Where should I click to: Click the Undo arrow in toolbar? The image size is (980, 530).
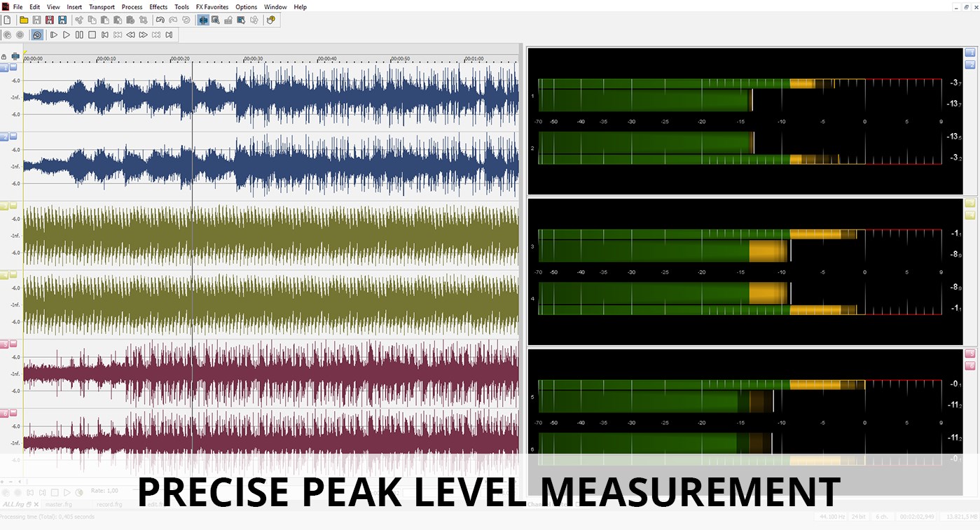(x=160, y=20)
